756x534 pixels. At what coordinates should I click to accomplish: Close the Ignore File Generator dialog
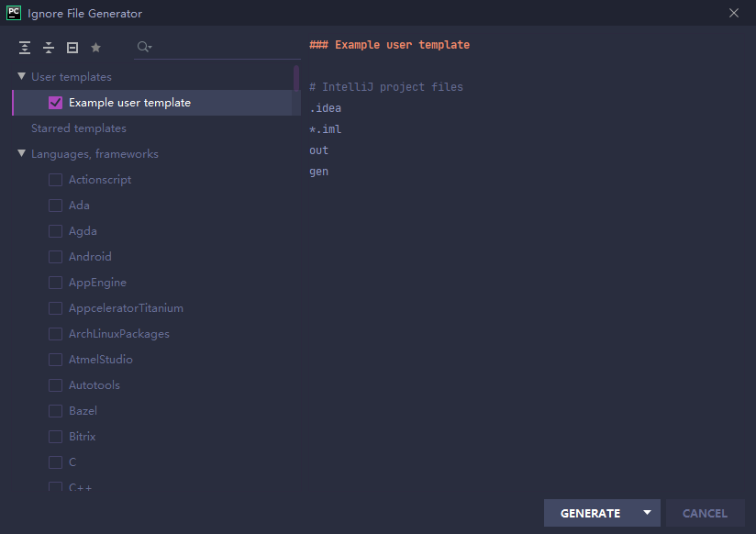tap(734, 13)
